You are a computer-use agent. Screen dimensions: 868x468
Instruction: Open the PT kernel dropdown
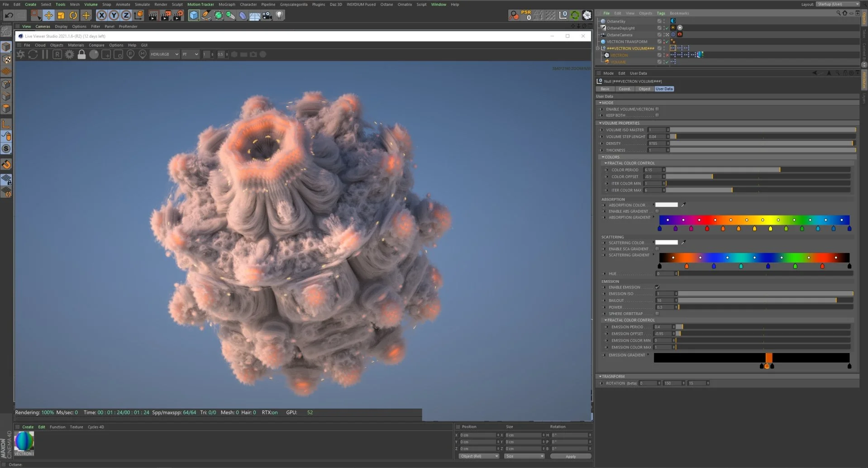[190, 54]
